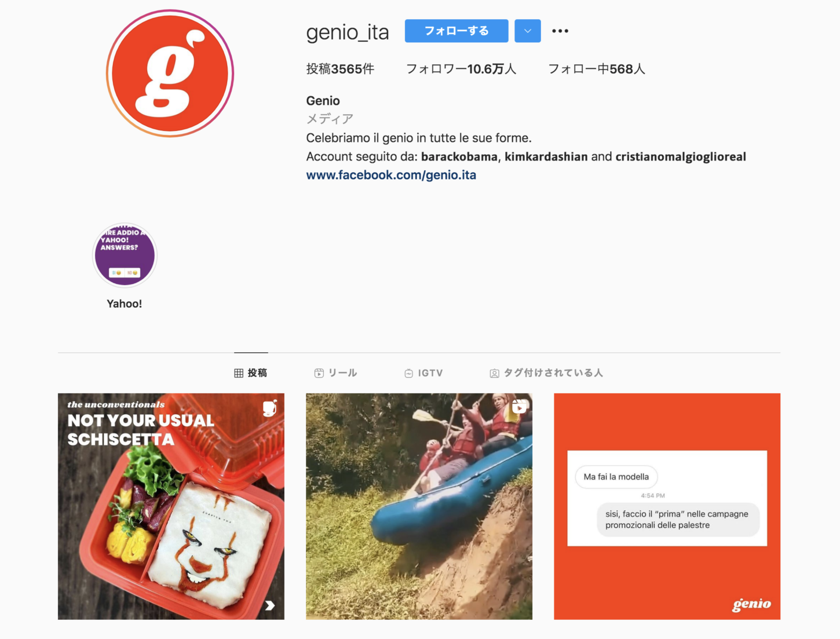This screenshot has height=639, width=840.
Task: Open the rafting video post thumbnail
Action: 419,506
